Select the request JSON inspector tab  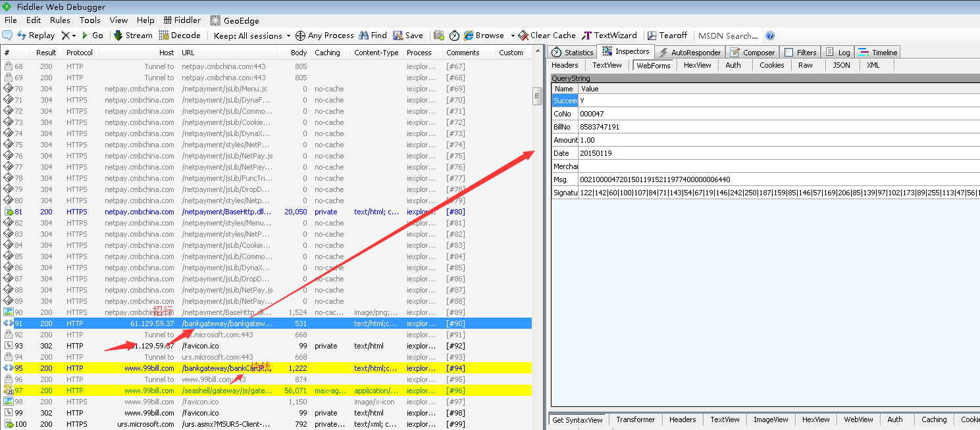[x=842, y=65]
